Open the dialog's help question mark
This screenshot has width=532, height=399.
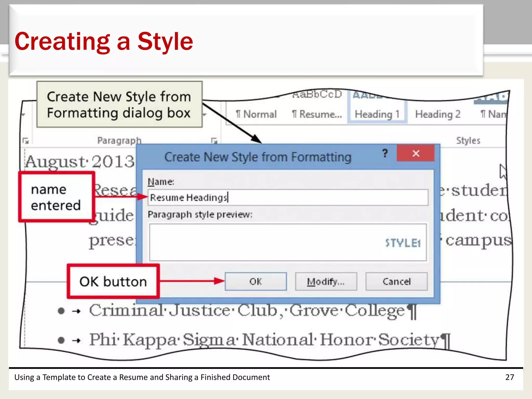click(x=385, y=153)
